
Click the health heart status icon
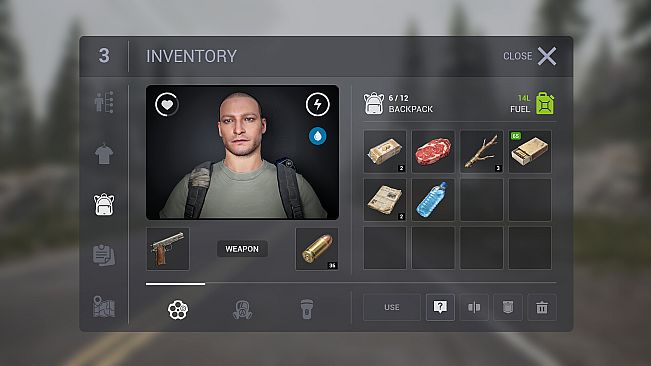pyautogui.click(x=167, y=104)
